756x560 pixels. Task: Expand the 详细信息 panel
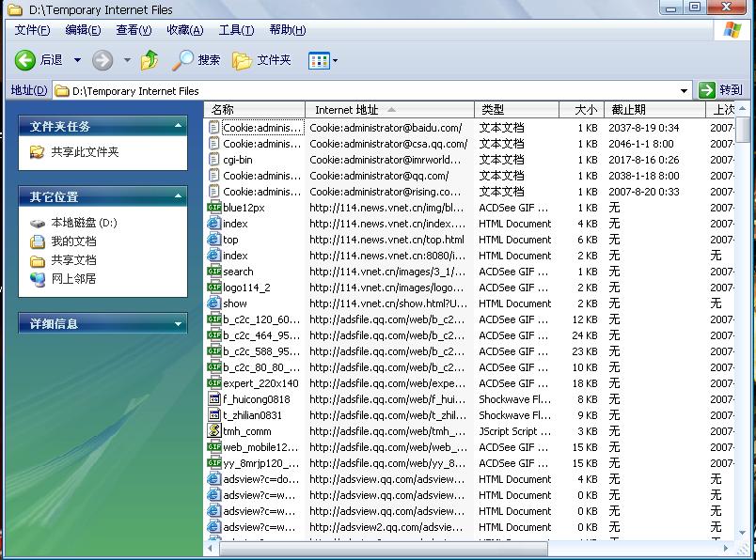pos(178,323)
